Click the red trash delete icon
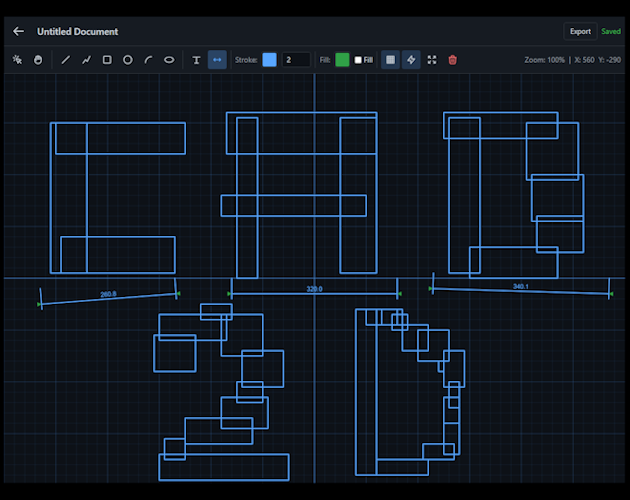 pyautogui.click(x=452, y=60)
